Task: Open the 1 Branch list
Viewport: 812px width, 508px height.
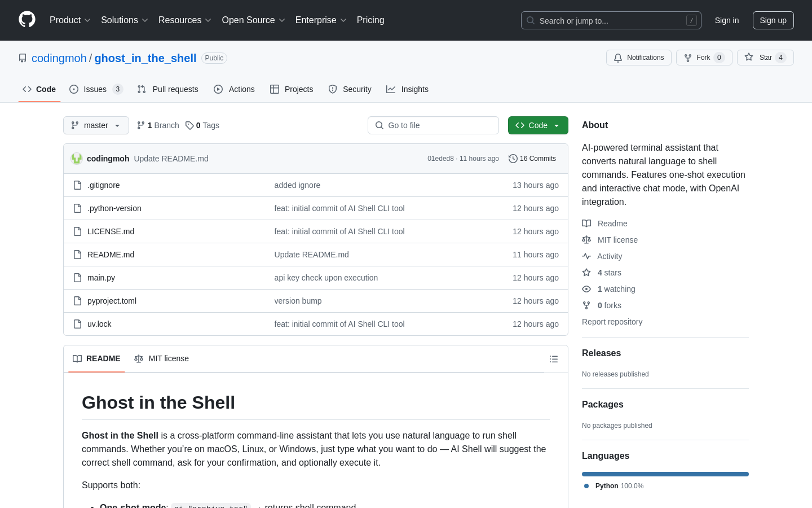Action: tap(158, 125)
